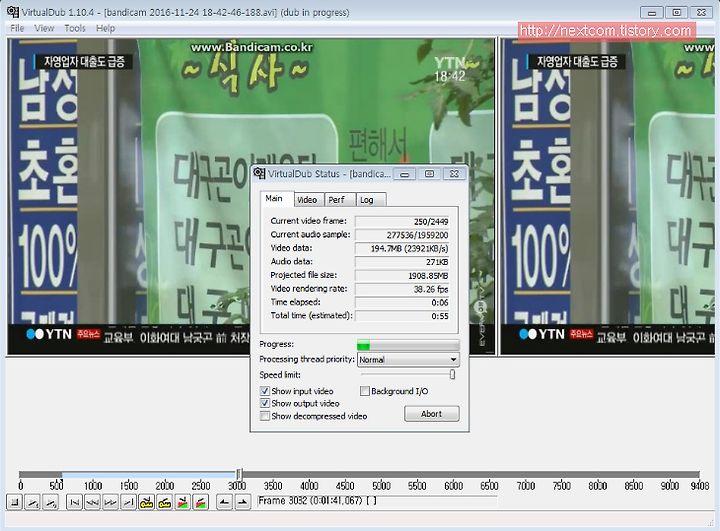Jump to start with the Go-to-beginning icon
Image resolution: width=720 pixels, height=531 pixels.
point(74,503)
